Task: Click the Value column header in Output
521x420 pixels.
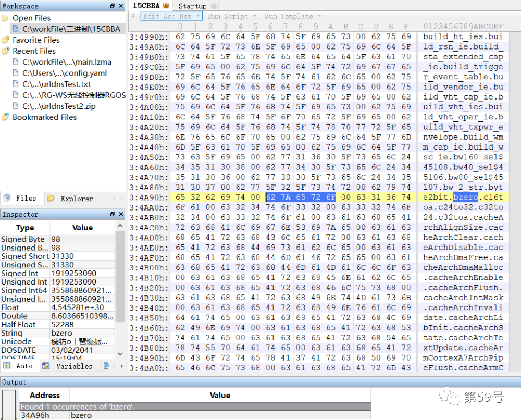Action: click(x=220, y=395)
